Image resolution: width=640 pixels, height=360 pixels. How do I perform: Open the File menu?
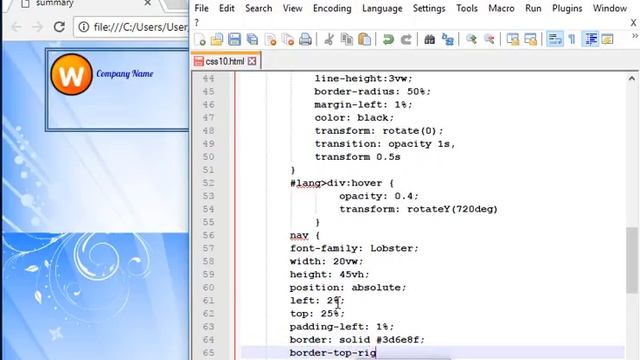(202, 8)
